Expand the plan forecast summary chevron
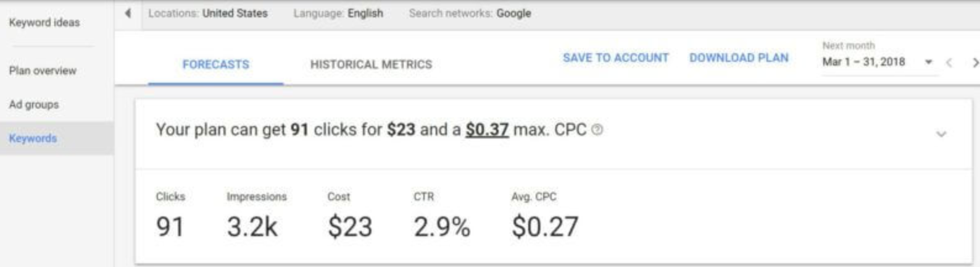The image size is (980, 267). tap(941, 134)
